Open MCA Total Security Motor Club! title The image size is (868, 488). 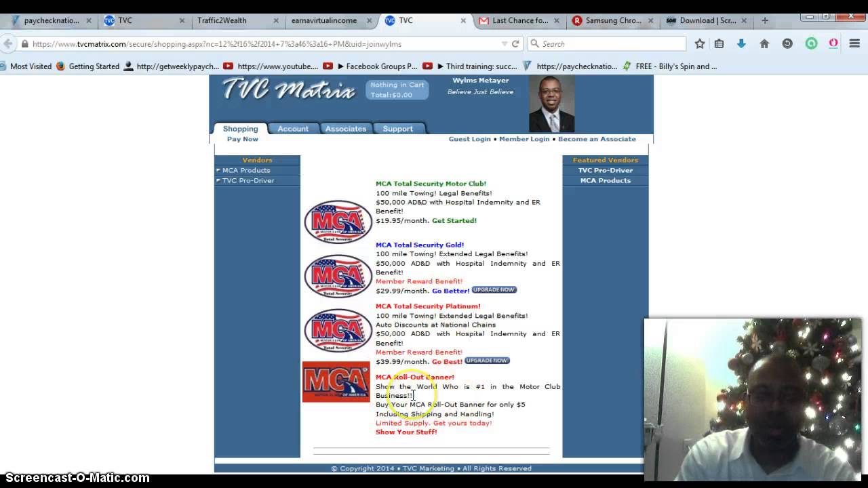(431, 184)
